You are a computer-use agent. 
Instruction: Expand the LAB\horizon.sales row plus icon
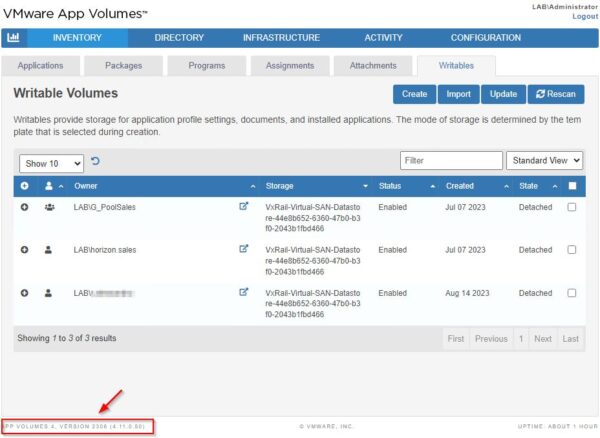coord(24,250)
